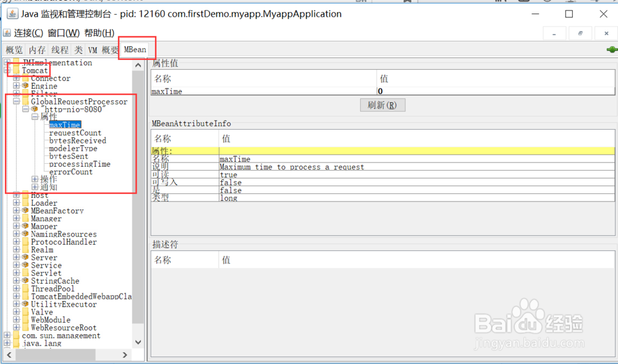This screenshot has width=618, height=364.
Task: Open the 窗口(W) menu
Action: pyautogui.click(x=64, y=33)
